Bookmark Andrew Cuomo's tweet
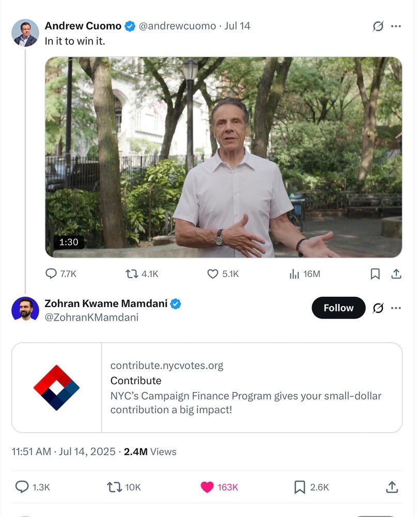Viewport: 420px width, 517px height. [376, 274]
